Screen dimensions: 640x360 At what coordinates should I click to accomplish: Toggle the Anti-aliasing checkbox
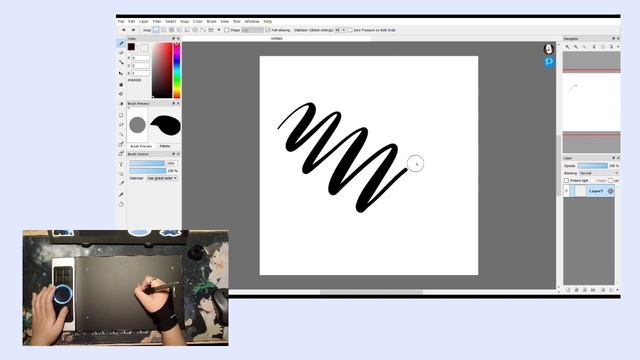(268, 30)
